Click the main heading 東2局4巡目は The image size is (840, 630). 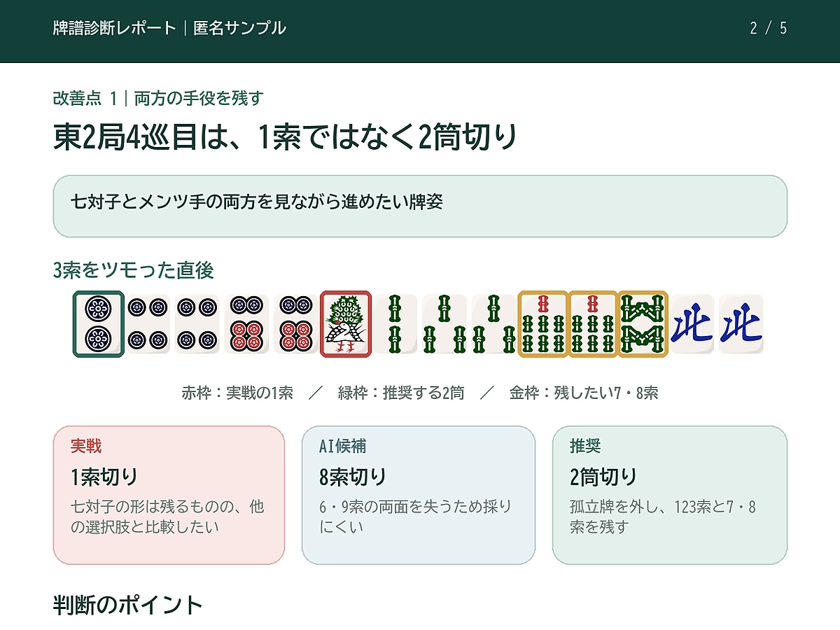pos(285,136)
